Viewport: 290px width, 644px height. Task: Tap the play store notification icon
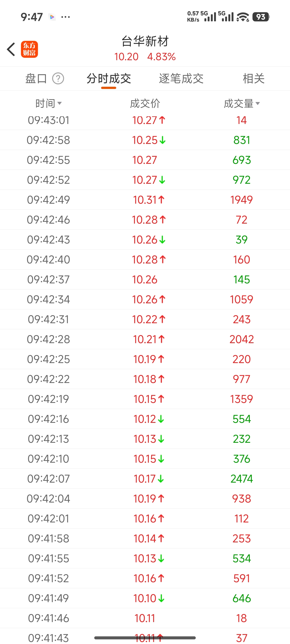(52, 17)
